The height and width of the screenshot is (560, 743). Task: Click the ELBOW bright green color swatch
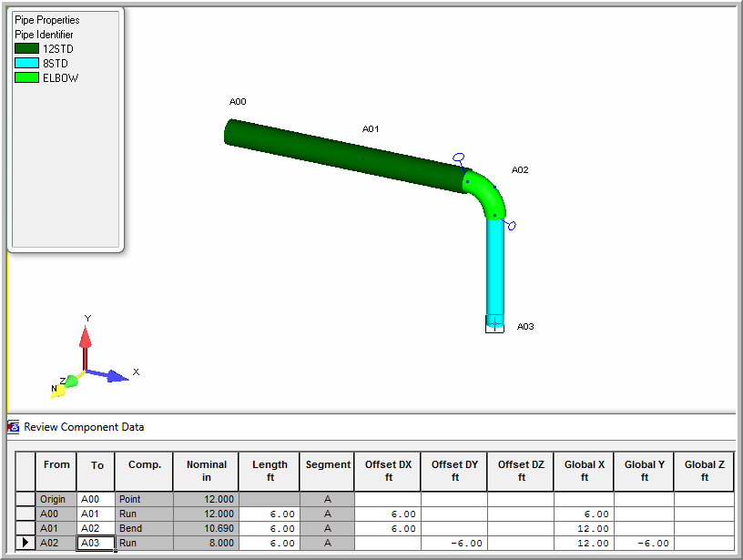26,77
